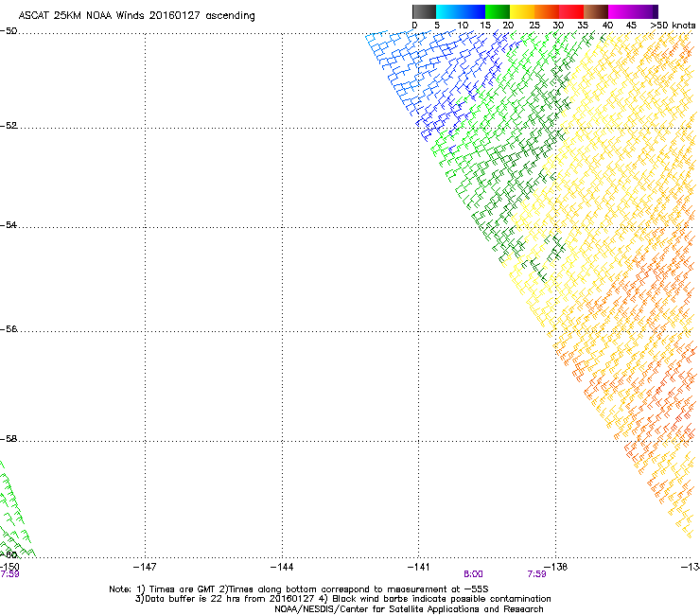700x615 pixels.
Task: Click the '40' legend scale label
Action: point(607,26)
